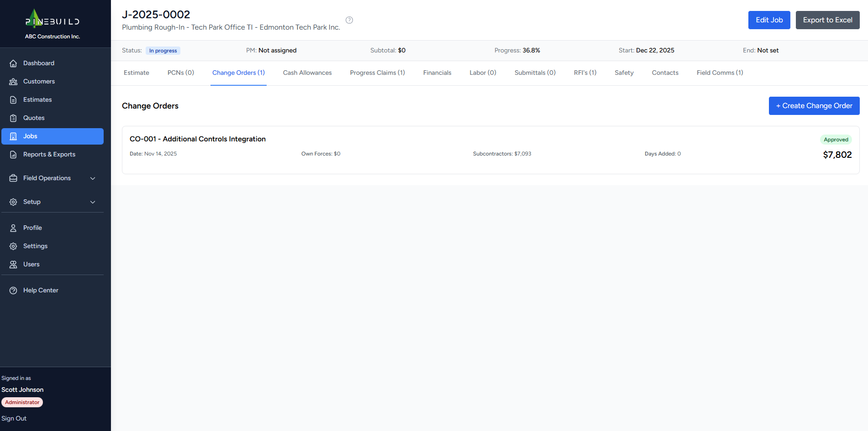Click the help question mark beside job title
This screenshot has height=431, width=868.
coord(349,20)
